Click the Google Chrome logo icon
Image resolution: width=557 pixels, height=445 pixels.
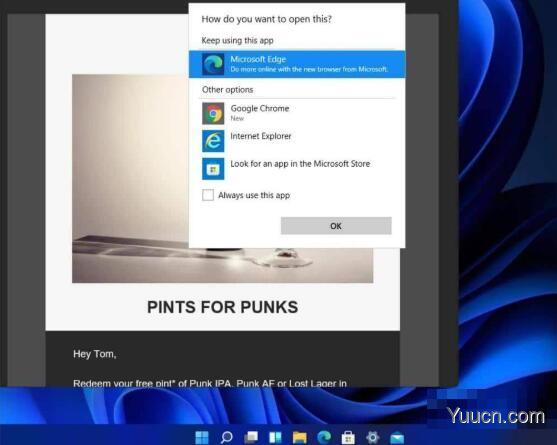[x=213, y=113]
